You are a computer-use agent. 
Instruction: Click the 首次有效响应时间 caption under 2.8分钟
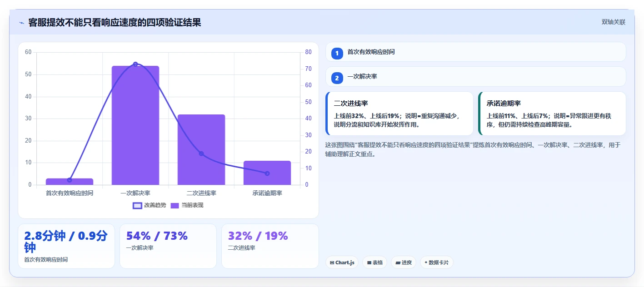click(x=46, y=260)
